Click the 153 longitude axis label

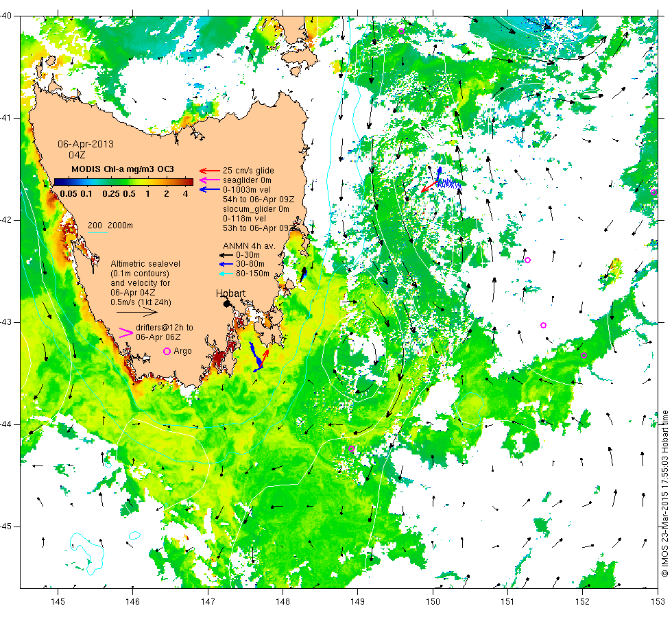coord(658,602)
